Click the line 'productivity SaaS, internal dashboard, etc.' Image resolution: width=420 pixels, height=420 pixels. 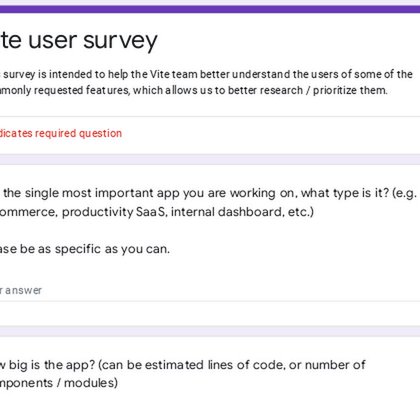click(x=157, y=212)
